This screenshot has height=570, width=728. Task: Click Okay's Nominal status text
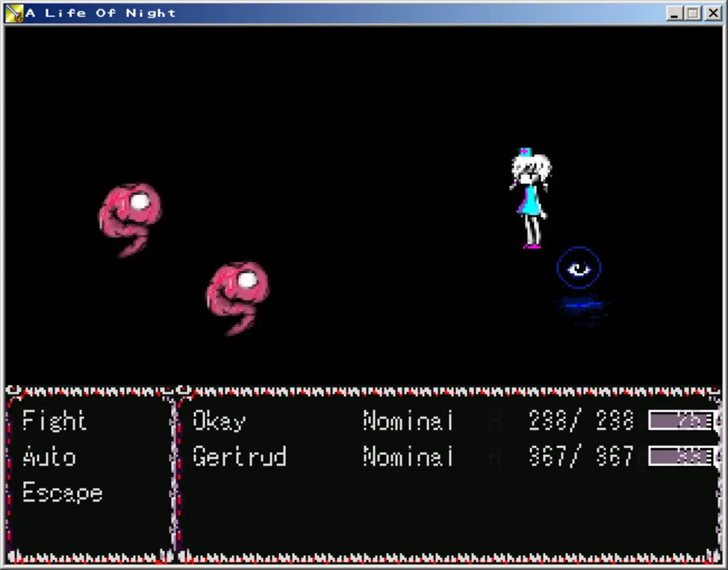[408, 421]
